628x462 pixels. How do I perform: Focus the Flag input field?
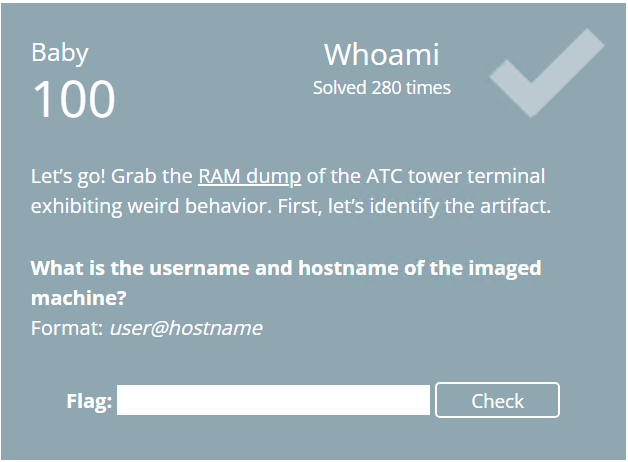[x=273, y=400]
